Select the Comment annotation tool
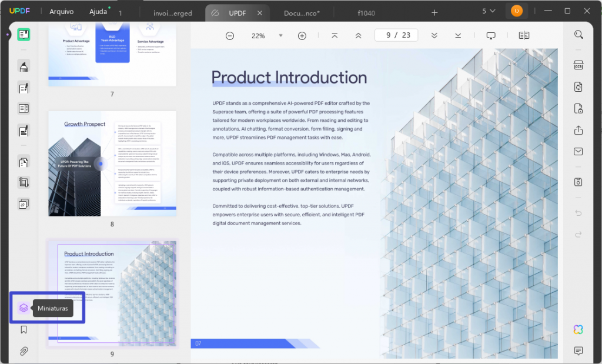Viewport: 602px width, 364px height. (x=24, y=67)
